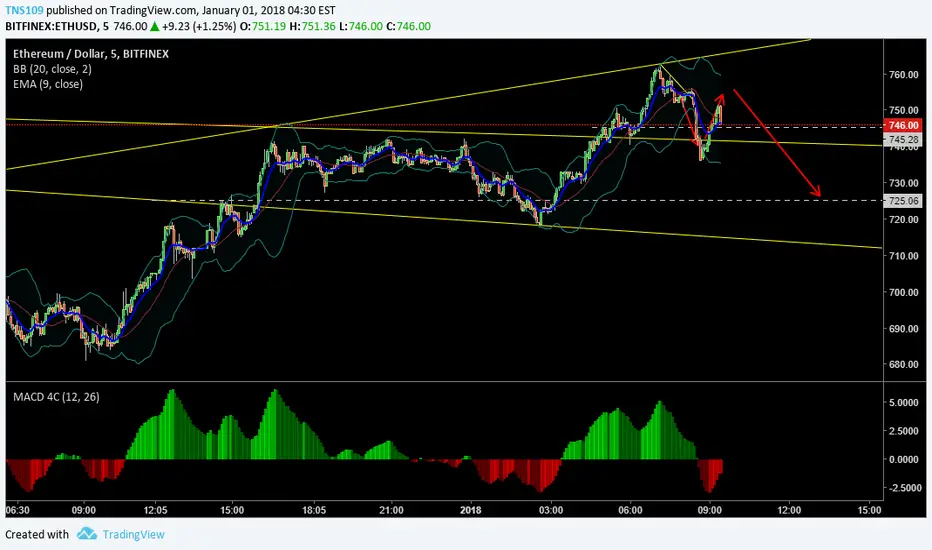Click the 730.00 price axis value
932x550 pixels.
(x=903, y=183)
